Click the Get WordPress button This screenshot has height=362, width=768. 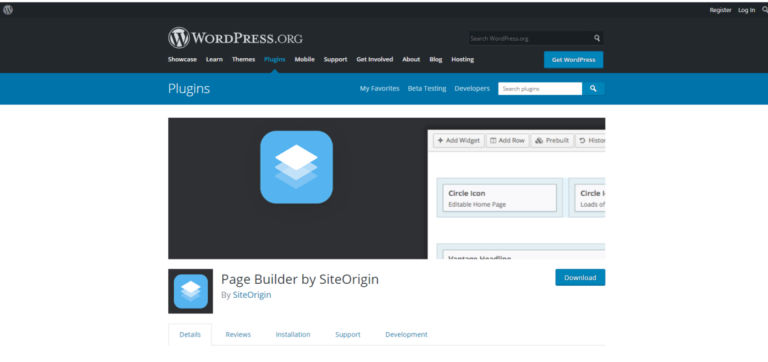574,60
